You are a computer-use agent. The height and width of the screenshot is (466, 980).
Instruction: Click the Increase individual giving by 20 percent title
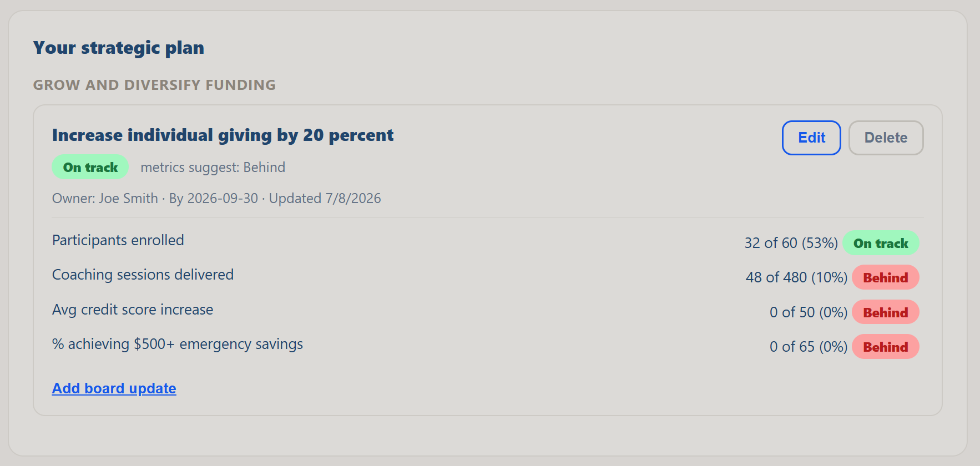[223, 135]
